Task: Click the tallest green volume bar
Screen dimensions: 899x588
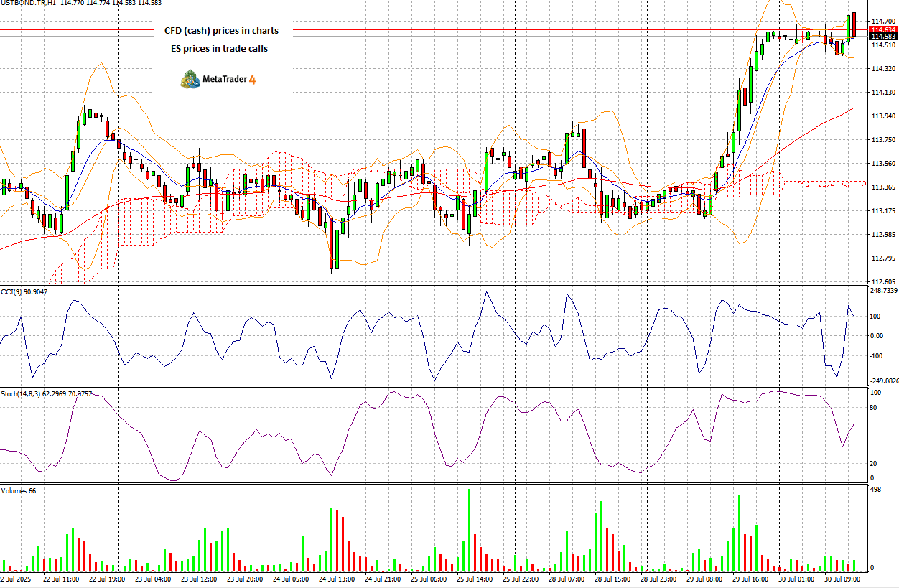Action: click(x=469, y=530)
